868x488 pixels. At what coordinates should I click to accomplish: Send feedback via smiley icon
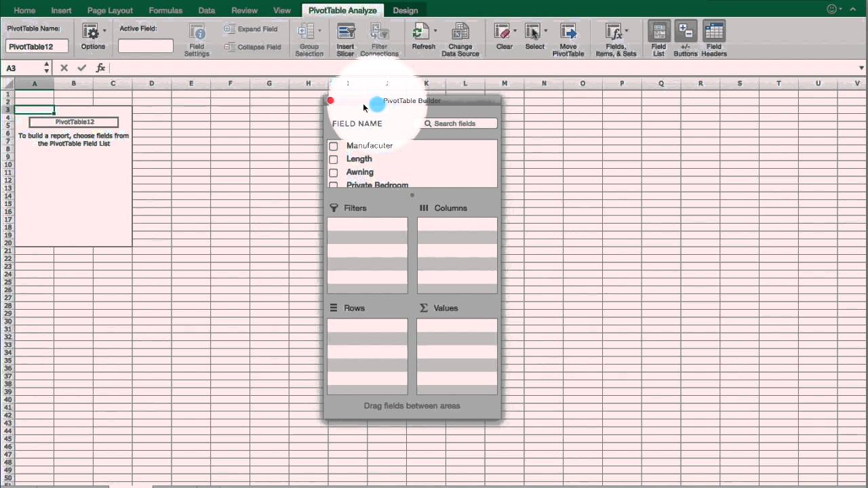click(x=832, y=9)
